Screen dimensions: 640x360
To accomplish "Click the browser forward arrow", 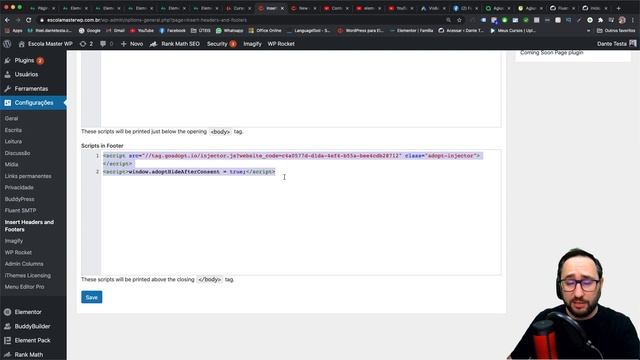I will [18, 20].
